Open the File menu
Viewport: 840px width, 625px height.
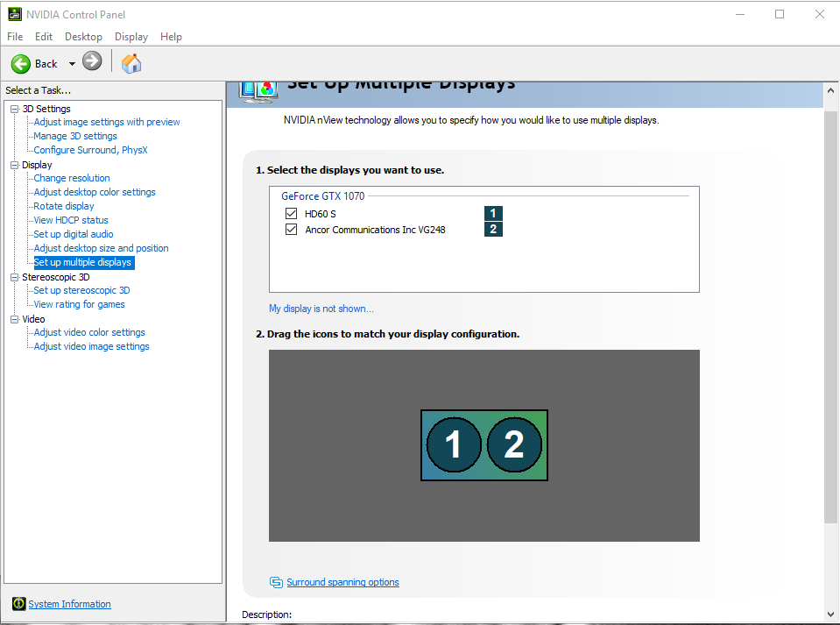15,37
